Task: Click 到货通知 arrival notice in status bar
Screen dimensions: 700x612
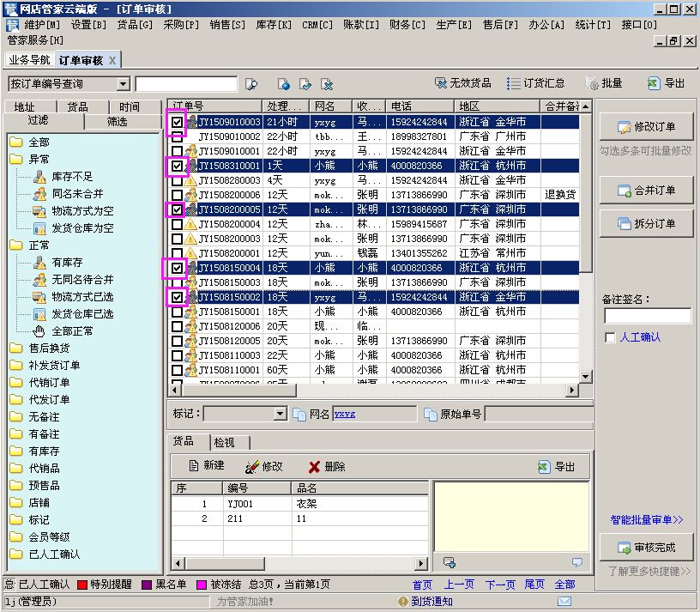Action: [x=425, y=602]
